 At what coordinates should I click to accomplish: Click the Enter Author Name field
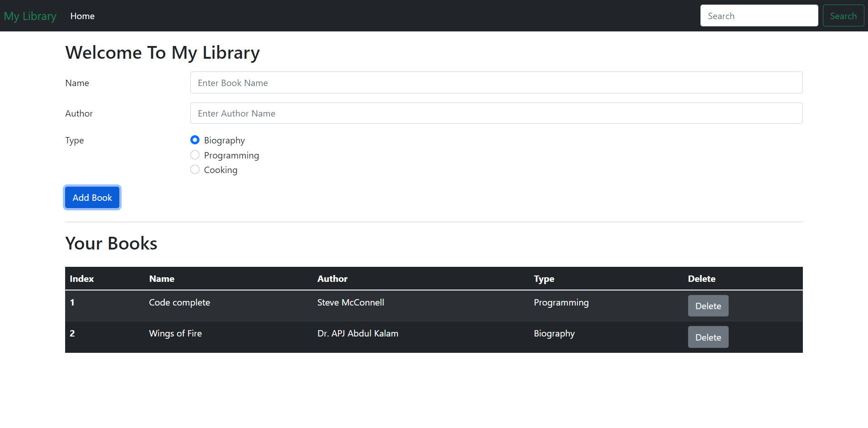point(496,113)
